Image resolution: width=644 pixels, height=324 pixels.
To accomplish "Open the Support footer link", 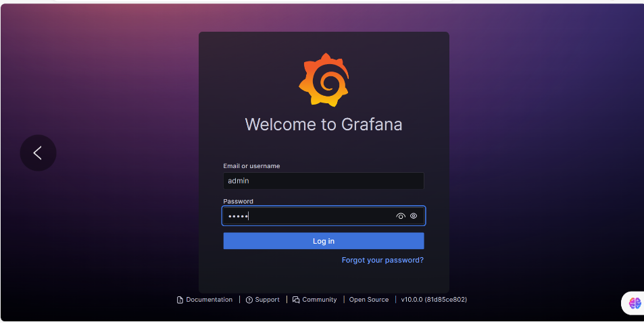I will (x=262, y=300).
